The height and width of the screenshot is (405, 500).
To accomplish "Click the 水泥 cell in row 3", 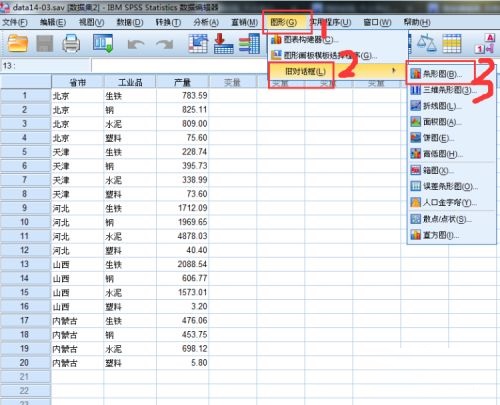I will click(x=130, y=124).
